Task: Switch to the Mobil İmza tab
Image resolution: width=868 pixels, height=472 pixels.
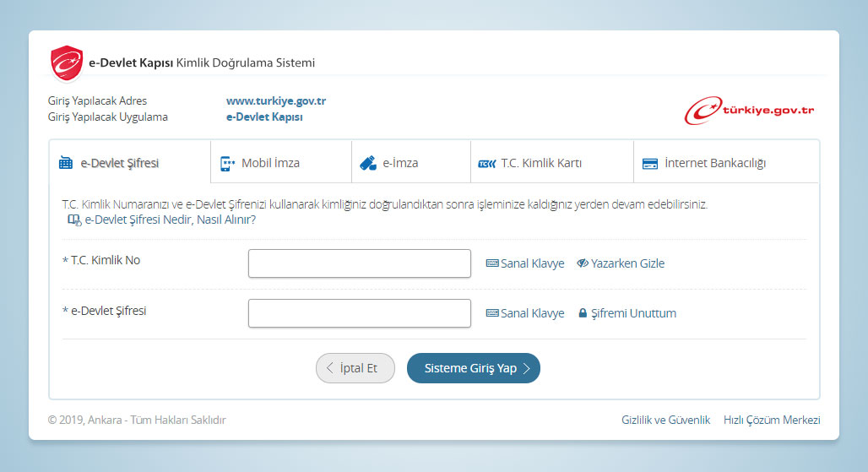Action: 281,161
